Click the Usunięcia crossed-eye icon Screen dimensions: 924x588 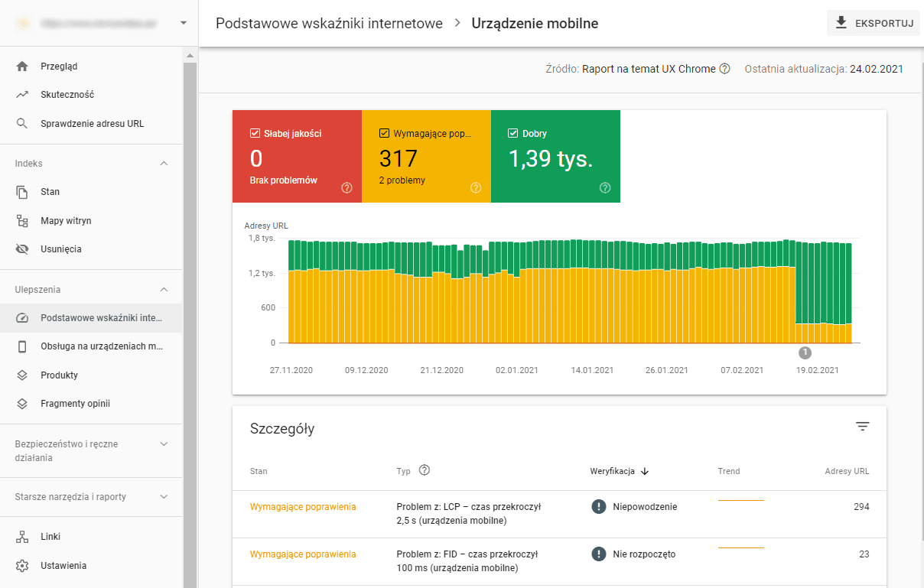[x=22, y=249]
